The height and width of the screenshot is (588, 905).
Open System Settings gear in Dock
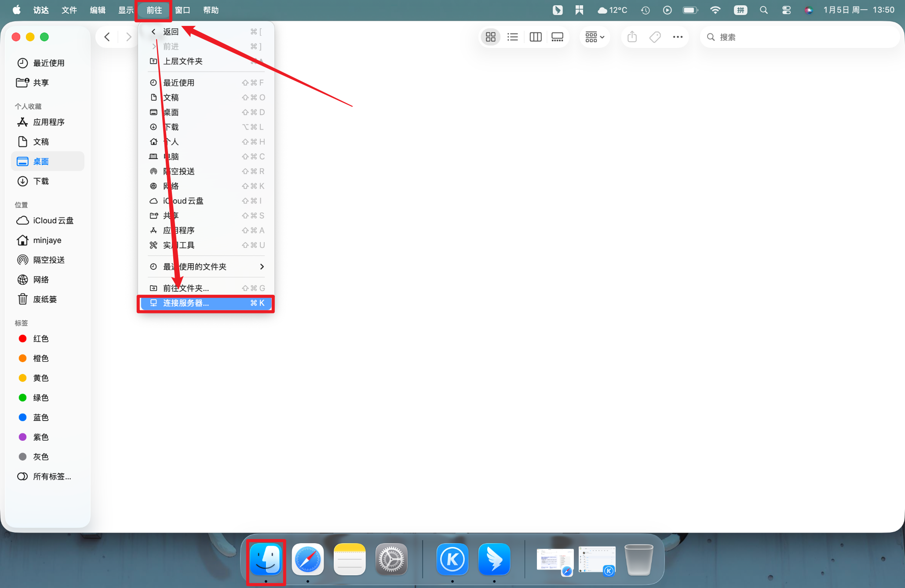(391, 559)
